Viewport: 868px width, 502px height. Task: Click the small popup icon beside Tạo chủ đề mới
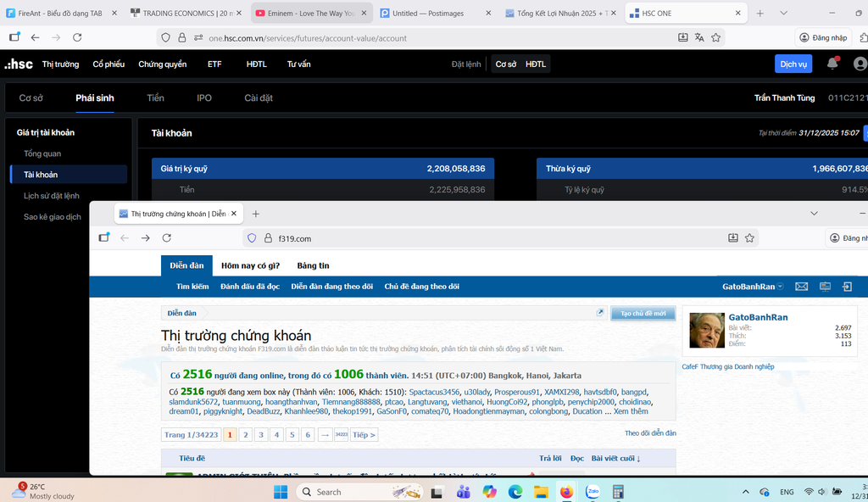click(x=600, y=313)
